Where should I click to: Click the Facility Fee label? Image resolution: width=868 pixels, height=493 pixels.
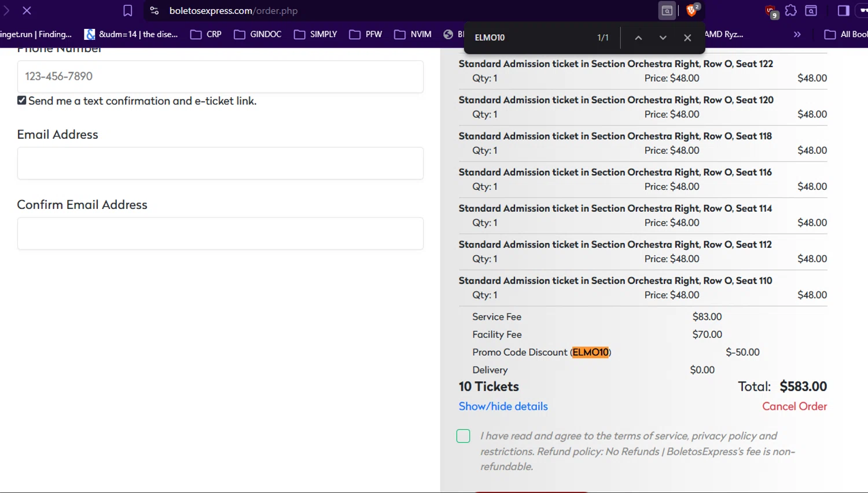pos(496,334)
